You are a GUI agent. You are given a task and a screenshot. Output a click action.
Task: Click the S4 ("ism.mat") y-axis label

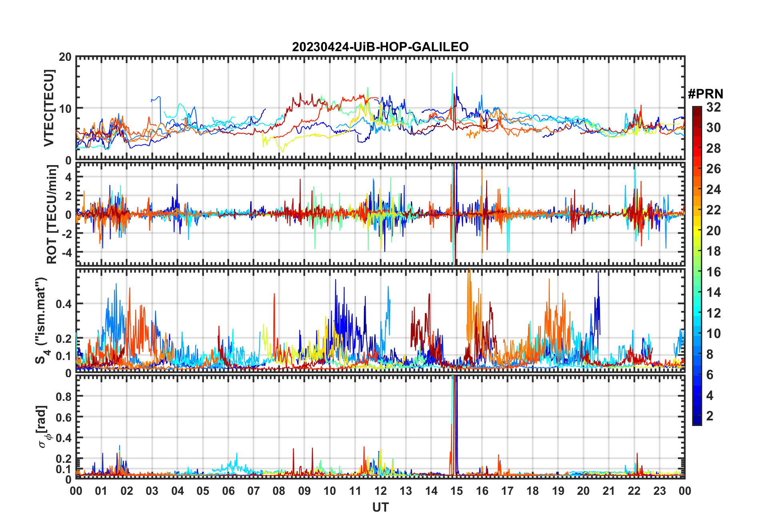[42, 320]
